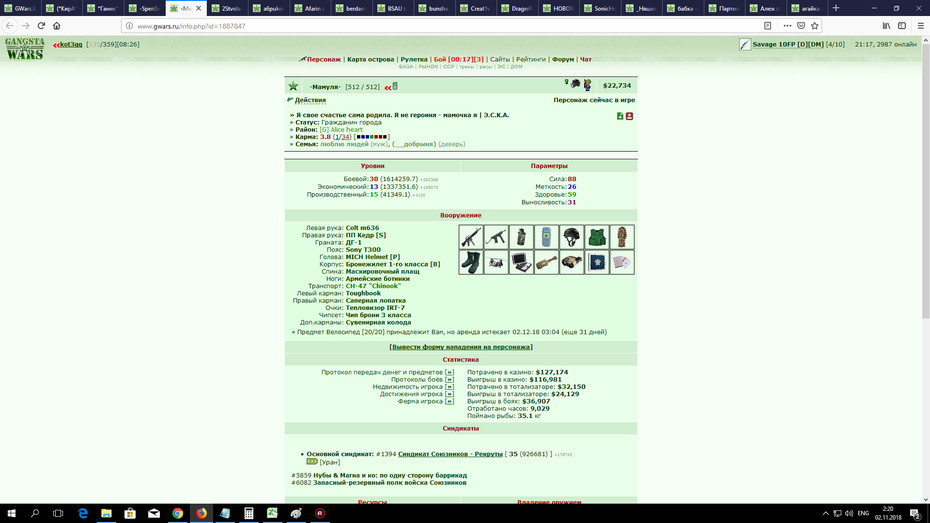Click the dark helmet badge icon near money
Viewport: 930px width, 523px height.
[x=575, y=84]
